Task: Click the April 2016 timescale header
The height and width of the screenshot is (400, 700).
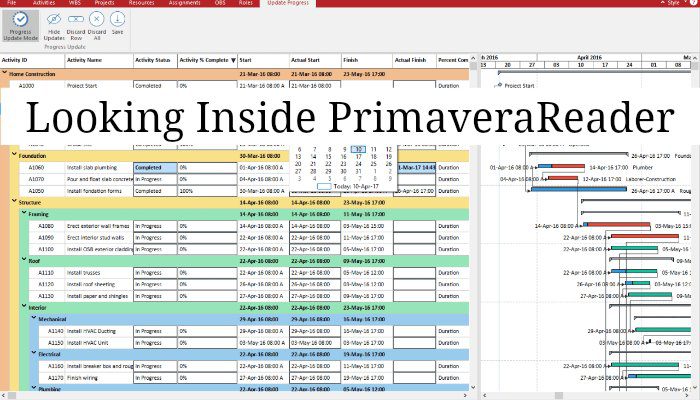Action: point(589,58)
